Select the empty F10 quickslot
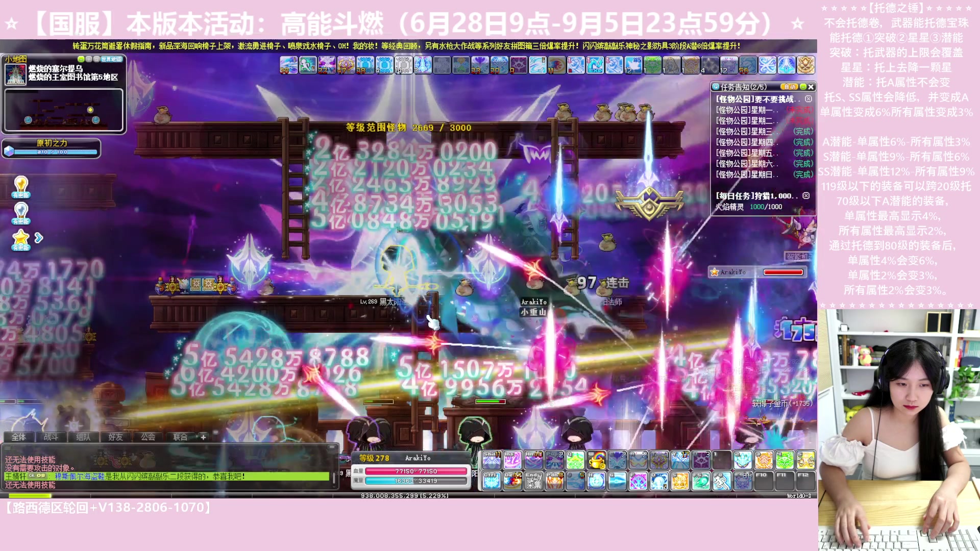Image resolution: width=980 pixels, height=551 pixels. (764, 481)
